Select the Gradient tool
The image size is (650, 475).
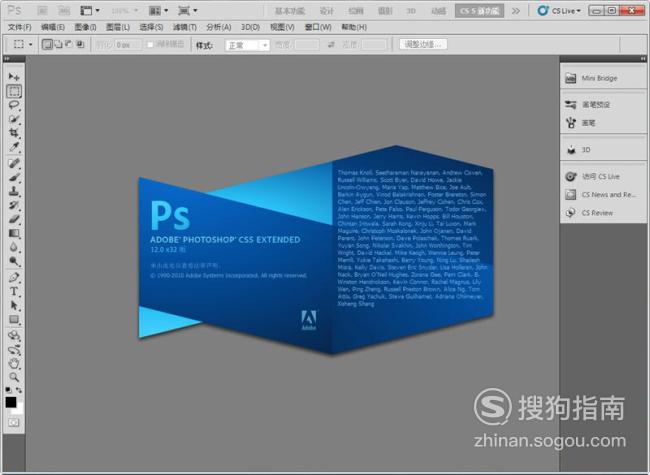pos(14,233)
